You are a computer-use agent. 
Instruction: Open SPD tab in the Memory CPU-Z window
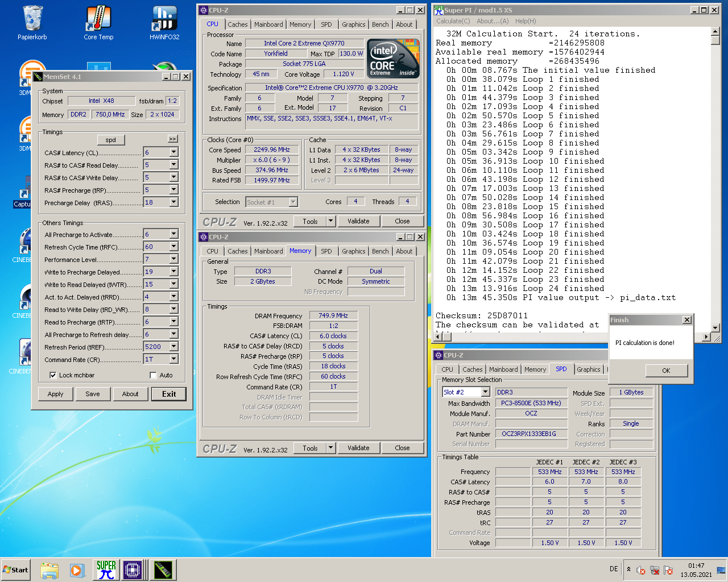pyautogui.click(x=326, y=251)
